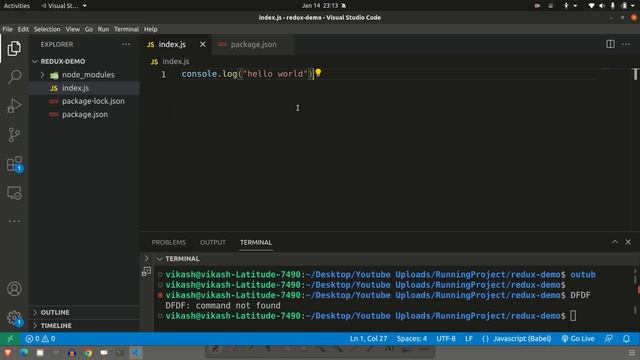
Task: Switch to the OUTPUT panel tab
Action: click(x=213, y=242)
